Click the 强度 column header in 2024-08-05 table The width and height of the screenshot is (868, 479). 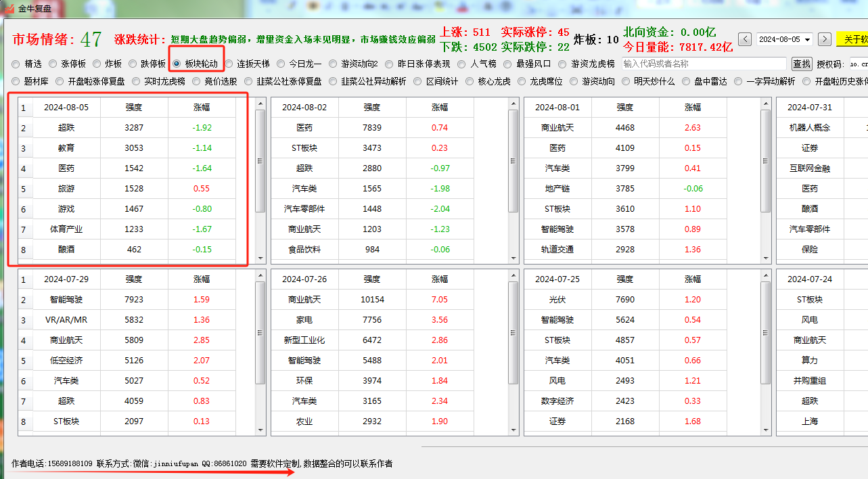tap(134, 107)
